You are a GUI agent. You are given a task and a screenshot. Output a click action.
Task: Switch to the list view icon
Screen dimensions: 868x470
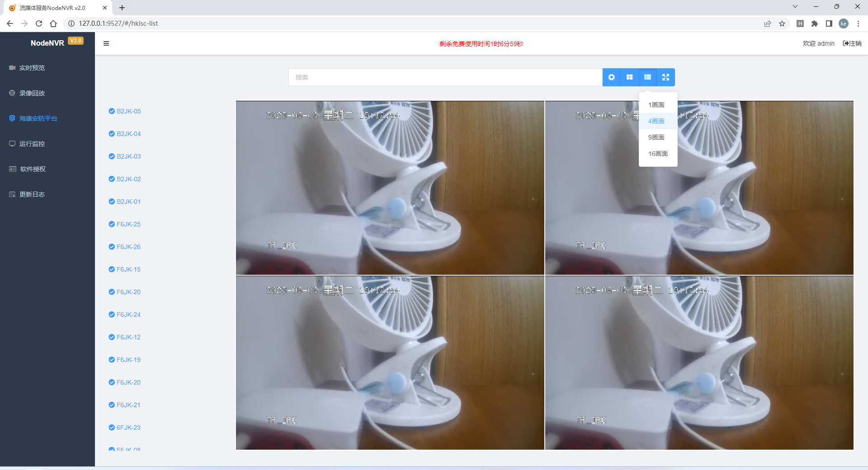coord(647,77)
